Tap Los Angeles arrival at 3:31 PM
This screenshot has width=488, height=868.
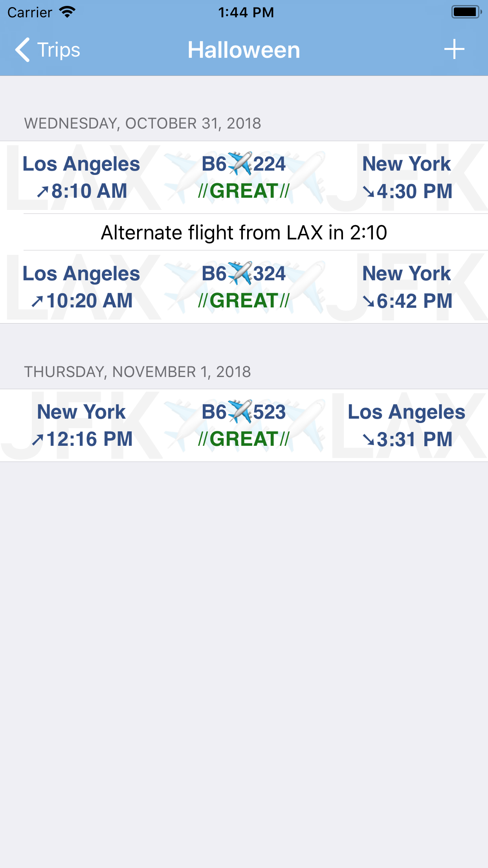pos(406,412)
